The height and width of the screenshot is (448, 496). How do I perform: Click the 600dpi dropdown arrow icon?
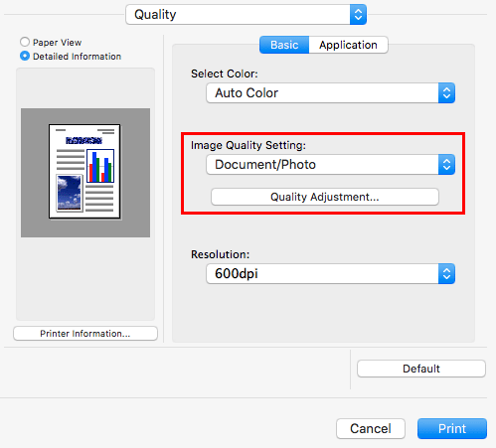point(446,274)
